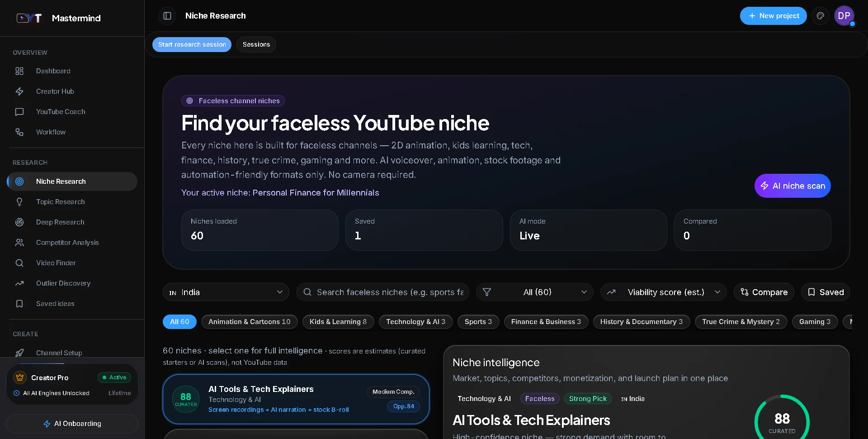
Task: Click Personal Finance for Millennials niche link
Action: pyautogui.click(x=316, y=193)
